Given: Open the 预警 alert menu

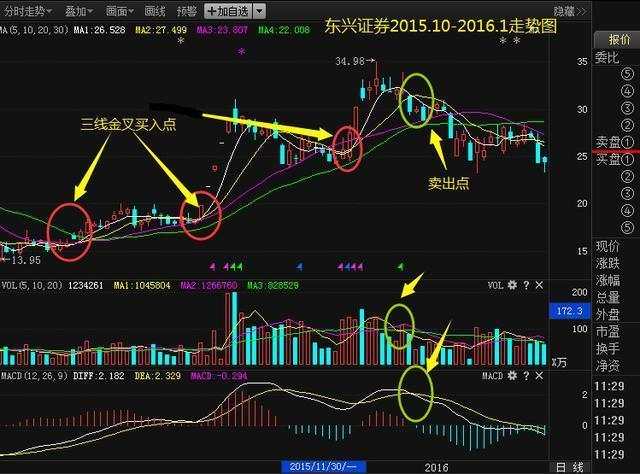Looking at the screenshot, I should click(187, 11).
